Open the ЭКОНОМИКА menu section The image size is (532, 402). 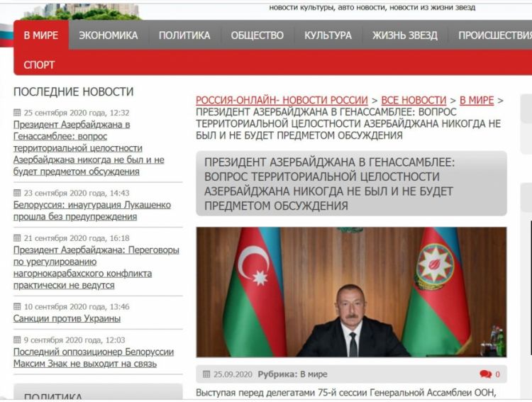pos(109,35)
